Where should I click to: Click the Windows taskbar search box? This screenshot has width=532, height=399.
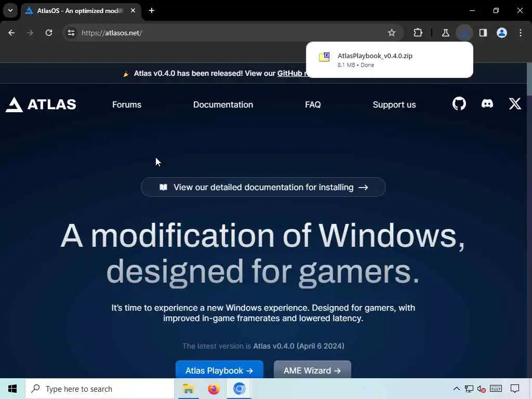pos(99,389)
